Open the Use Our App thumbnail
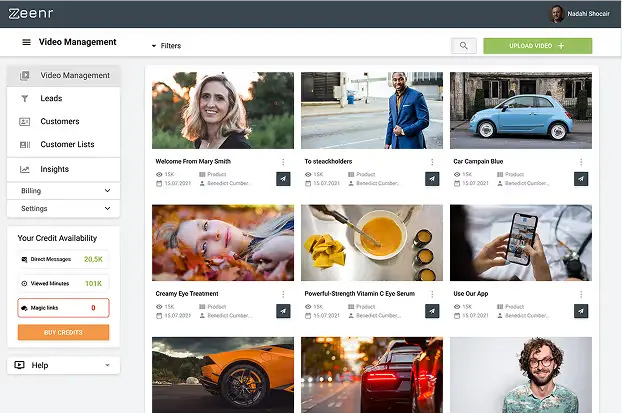Screen dimensions: 622x414 521,243
